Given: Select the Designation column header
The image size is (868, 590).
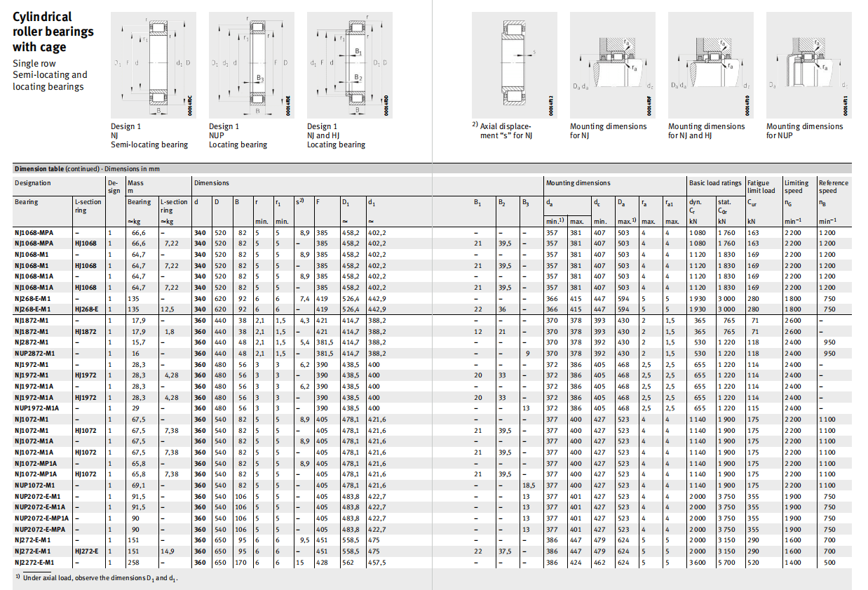Looking at the screenshot, I should [33, 183].
